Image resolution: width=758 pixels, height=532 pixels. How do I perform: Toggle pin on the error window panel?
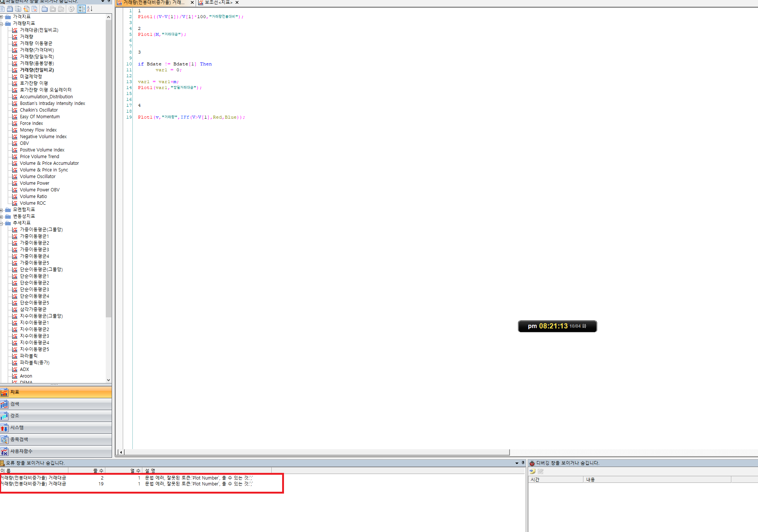coord(523,463)
